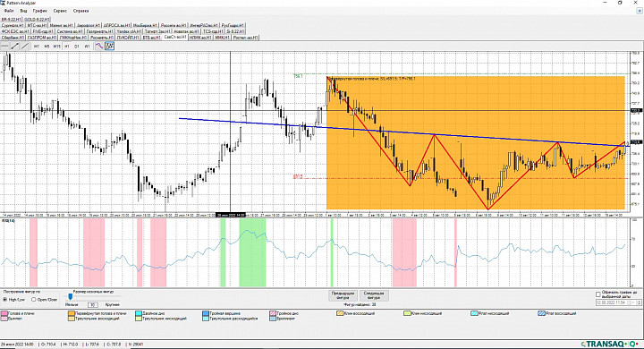Select the trend line with endpoints tool
Screen dimensions: 644x349
point(15,47)
